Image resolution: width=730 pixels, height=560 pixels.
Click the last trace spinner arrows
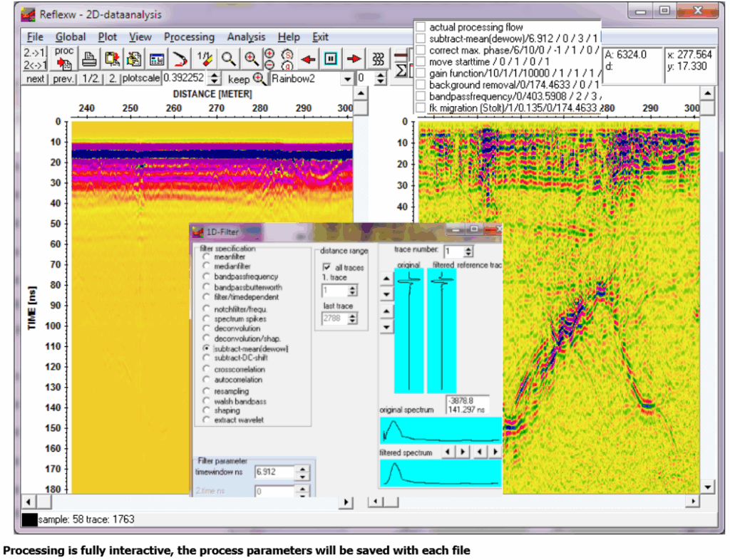pyautogui.click(x=352, y=318)
